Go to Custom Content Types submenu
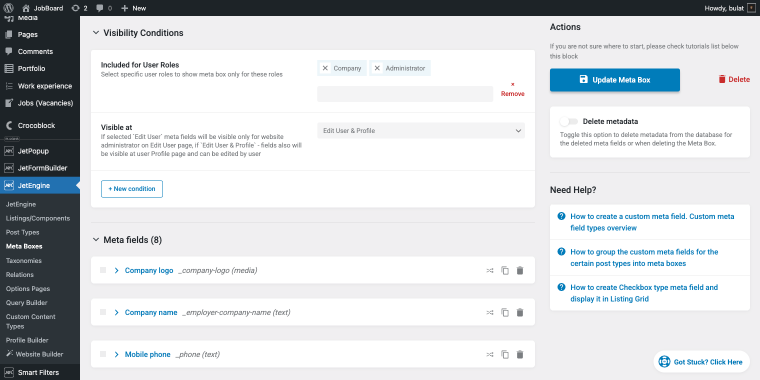Viewport: 760px width, 380px height. pyautogui.click(x=31, y=321)
